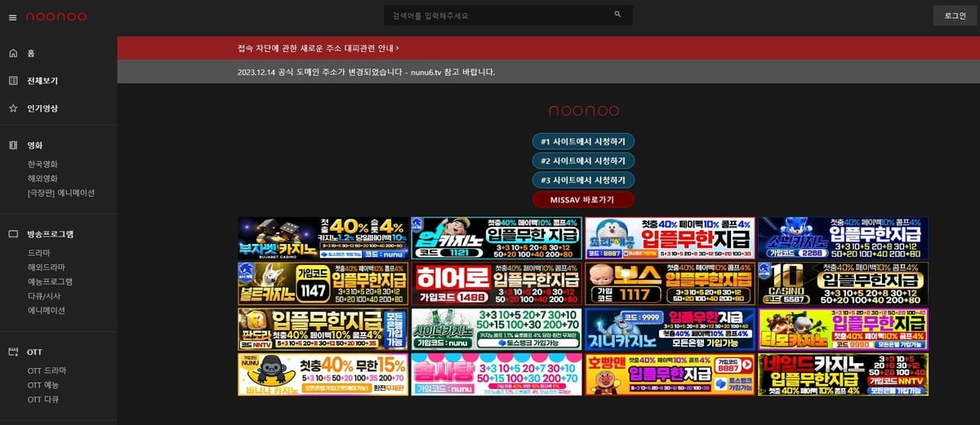Image resolution: width=980 pixels, height=425 pixels.
Task: Select 방송프로그램 category heading
Action: click(50, 233)
